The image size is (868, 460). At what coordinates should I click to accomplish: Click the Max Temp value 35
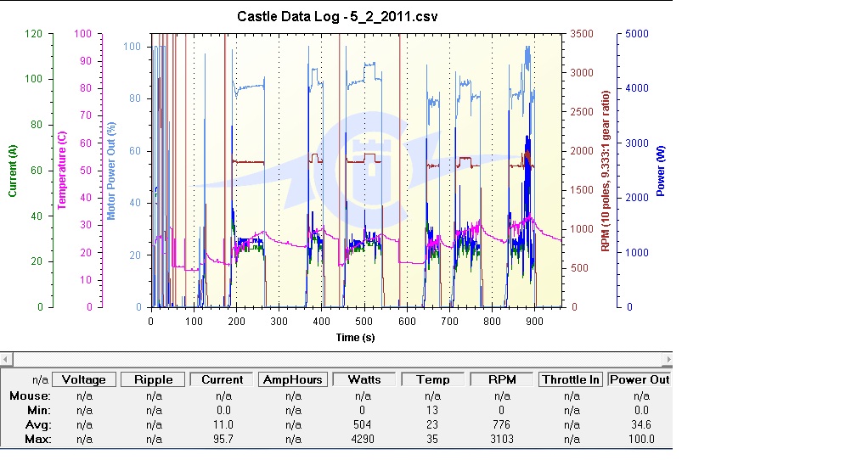[x=432, y=439]
